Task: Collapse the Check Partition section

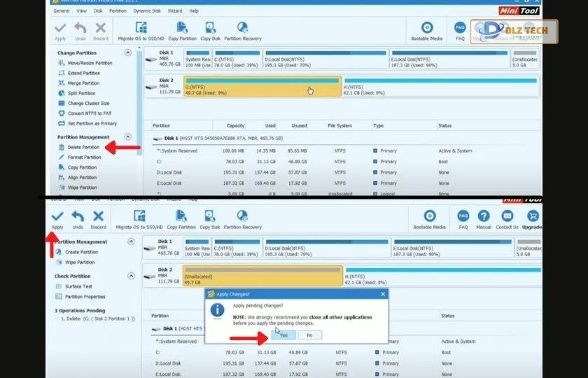Action: point(131,276)
